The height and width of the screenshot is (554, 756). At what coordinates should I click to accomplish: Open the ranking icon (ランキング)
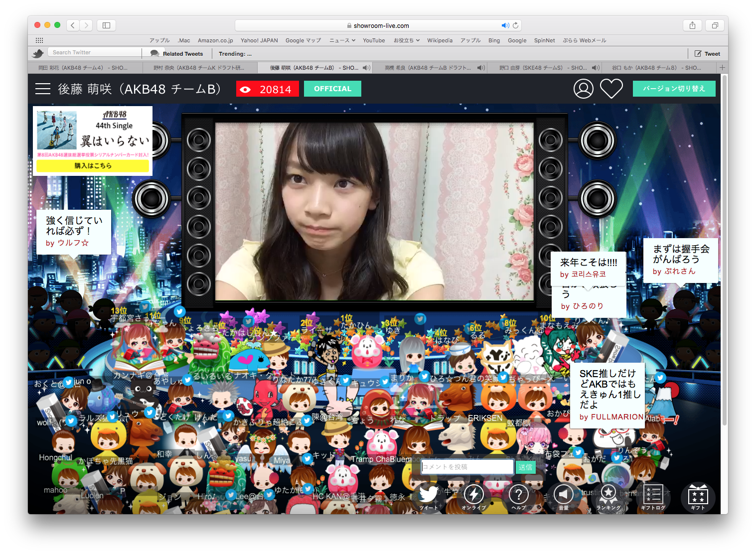pyautogui.click(x=608, y=497)
